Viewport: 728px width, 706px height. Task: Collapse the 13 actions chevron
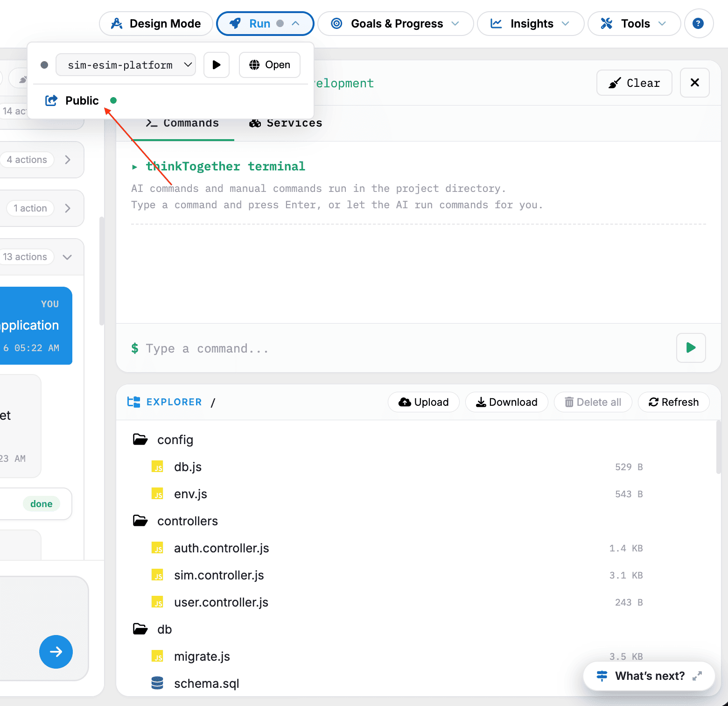point(67,257)
